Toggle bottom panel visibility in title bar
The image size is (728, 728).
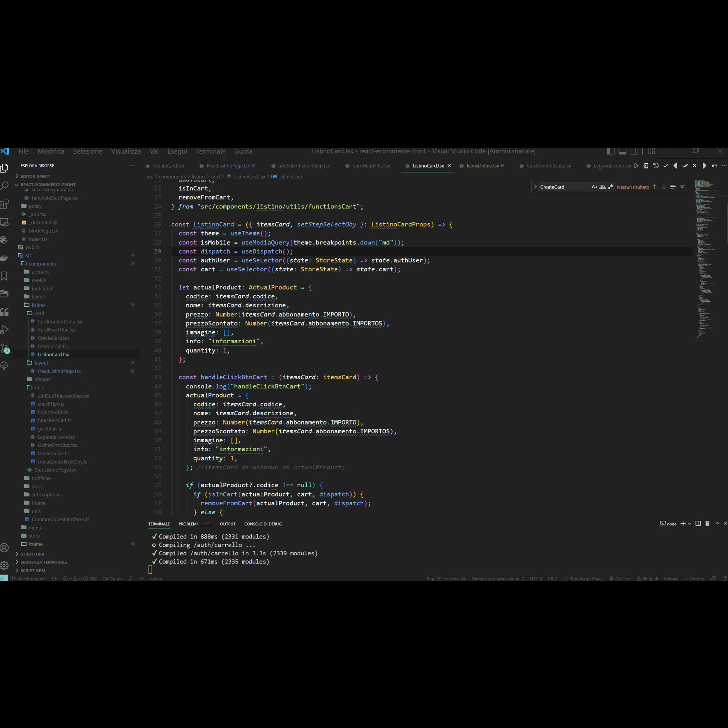[x=623, y=151]
